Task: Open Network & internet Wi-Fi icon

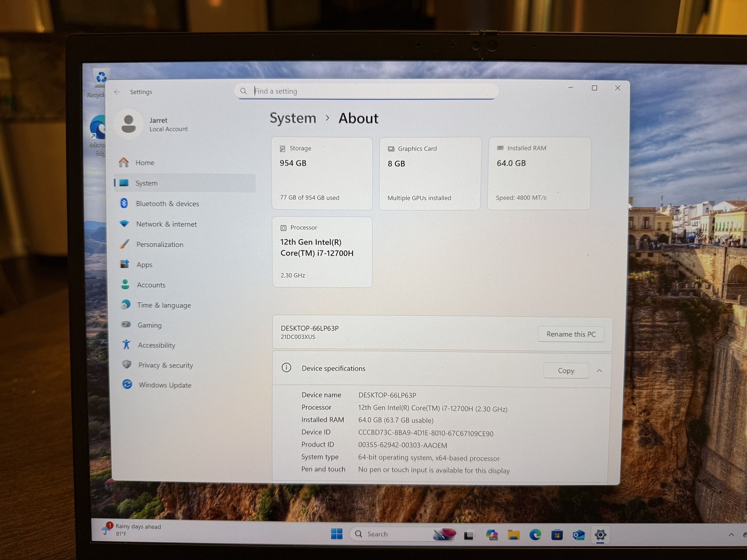Action: click(124, 224)
